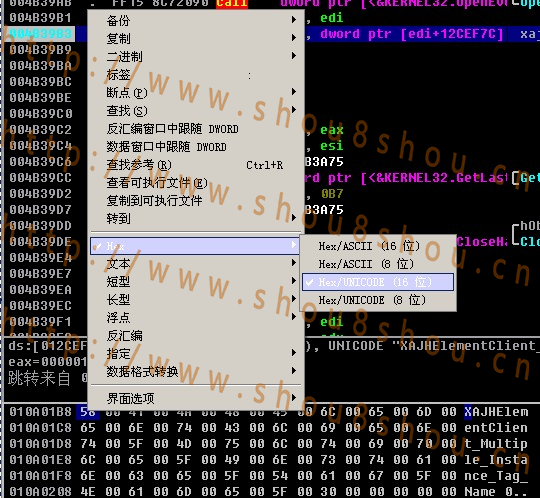This screenshot has width=540, height=498.
Task: Open the 文本 submenu
Action: click(196, 264)
